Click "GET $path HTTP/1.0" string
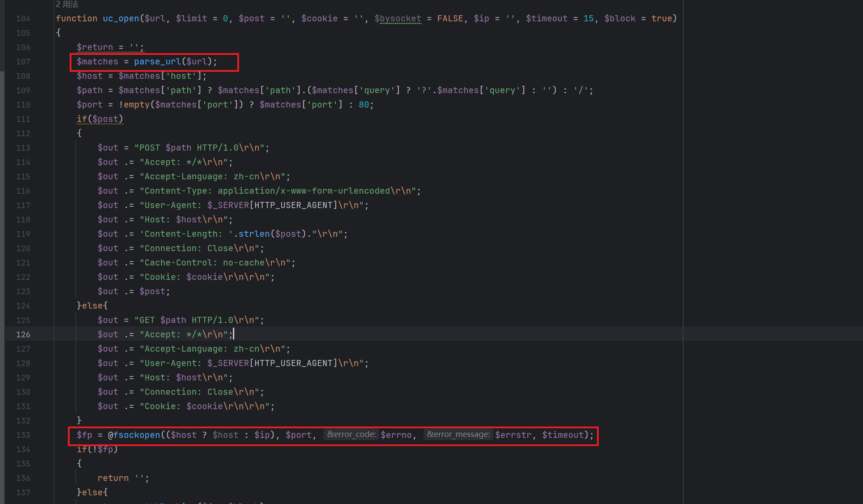This screenshot has height=504, width=863. [197, 320]
